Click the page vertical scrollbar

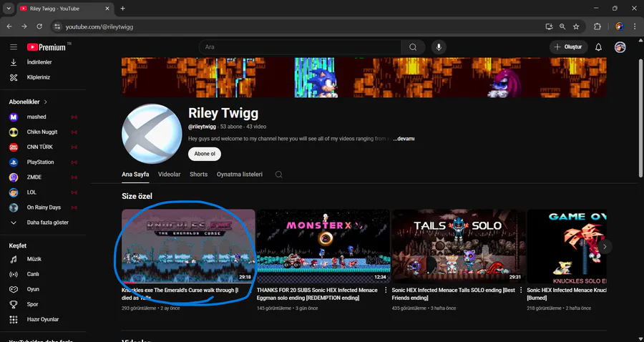point(640,118)
